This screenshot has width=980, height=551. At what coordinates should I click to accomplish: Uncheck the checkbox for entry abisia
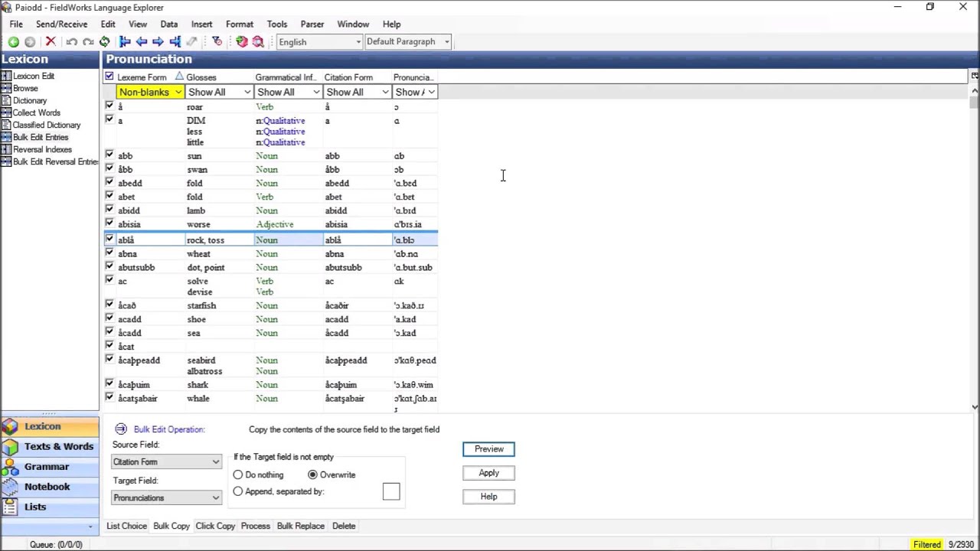click(109, 223)
